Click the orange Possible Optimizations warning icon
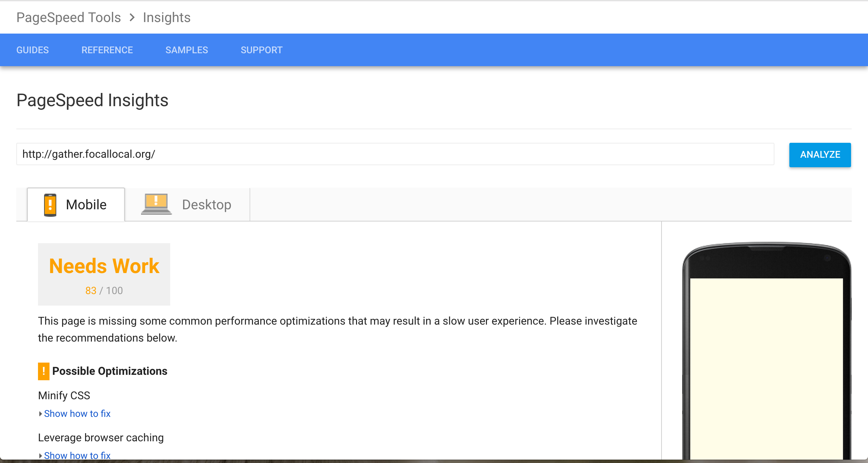The height and width of the screenshot is (463, 868). pos(43,371)
